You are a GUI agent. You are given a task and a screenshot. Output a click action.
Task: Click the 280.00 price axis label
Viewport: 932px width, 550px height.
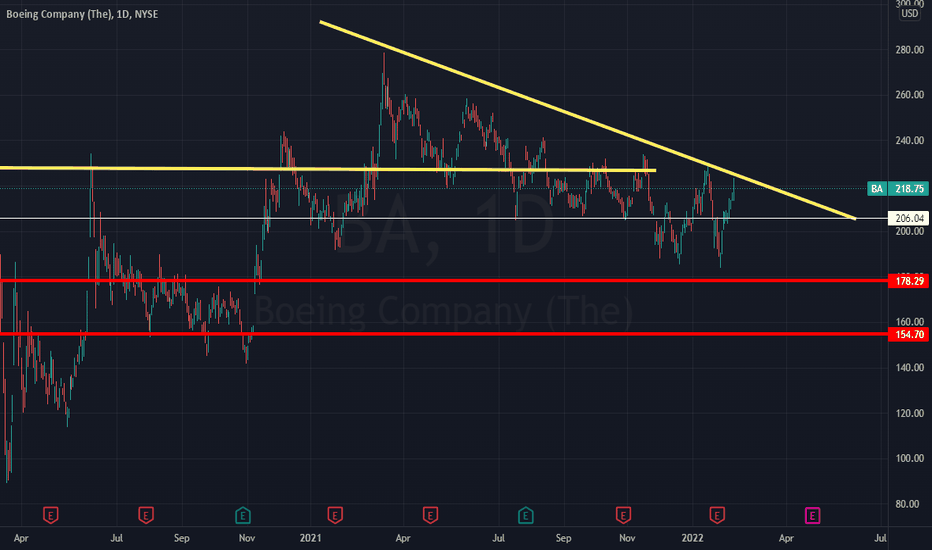coord(909,50)
